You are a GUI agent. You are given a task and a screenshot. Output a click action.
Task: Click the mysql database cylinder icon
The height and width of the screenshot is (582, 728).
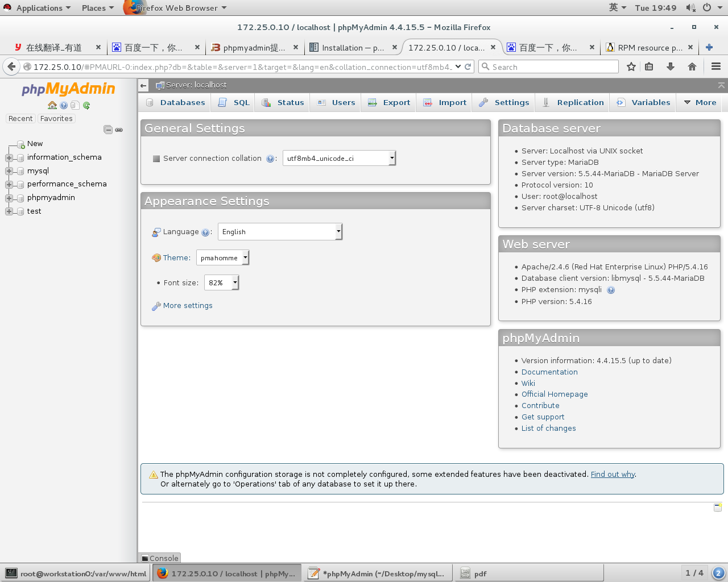tap(21, 171)
